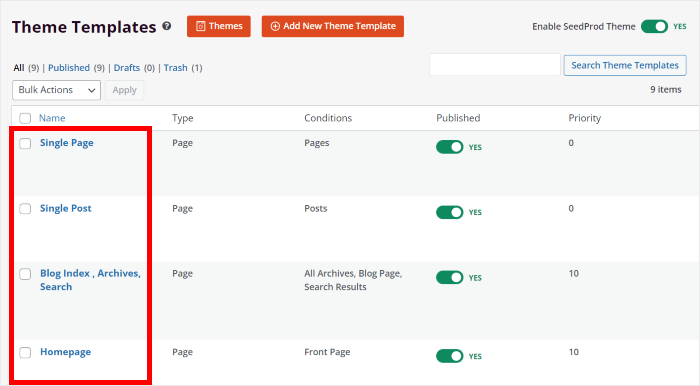Click 'Pages' condition in Single Page row
The height and width of the screenshot is (386, 700).
pyautogui.click(x=317, y=143)
